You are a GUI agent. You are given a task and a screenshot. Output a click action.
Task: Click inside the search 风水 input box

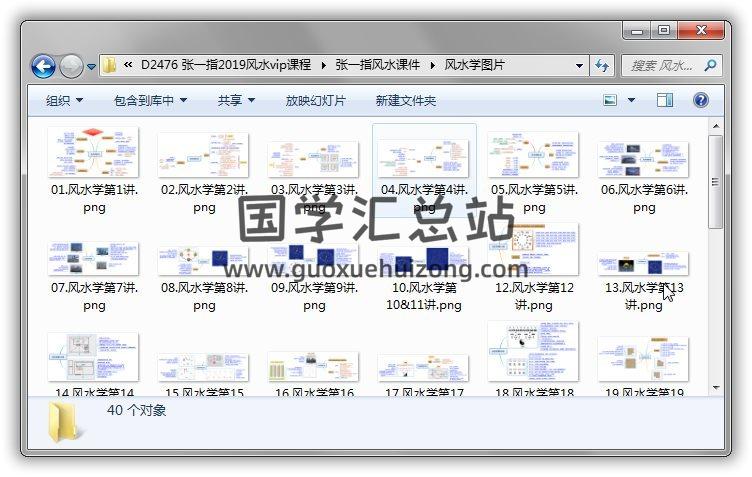coord(660,66)
